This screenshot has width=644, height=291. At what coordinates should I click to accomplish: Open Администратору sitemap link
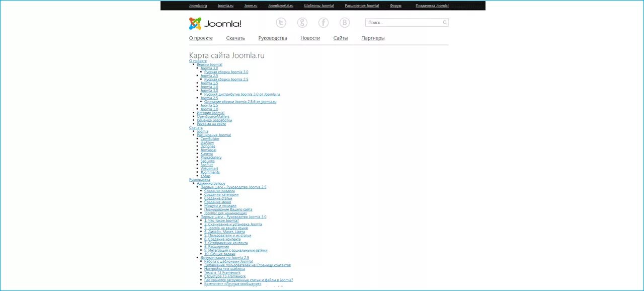211,184
